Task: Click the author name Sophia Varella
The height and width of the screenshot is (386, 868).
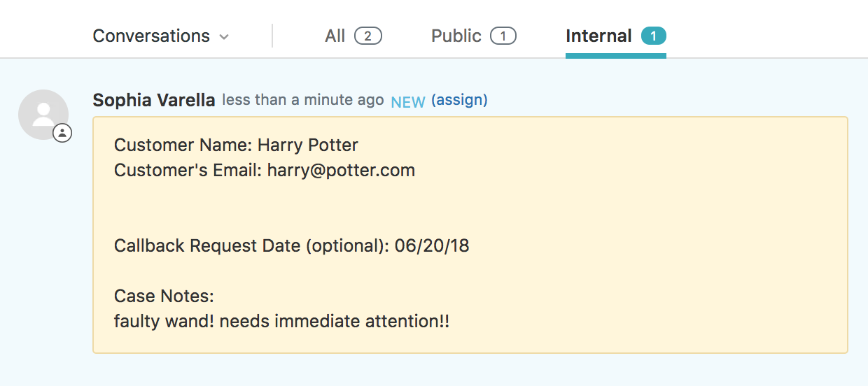Action: (x=154, y=100)
